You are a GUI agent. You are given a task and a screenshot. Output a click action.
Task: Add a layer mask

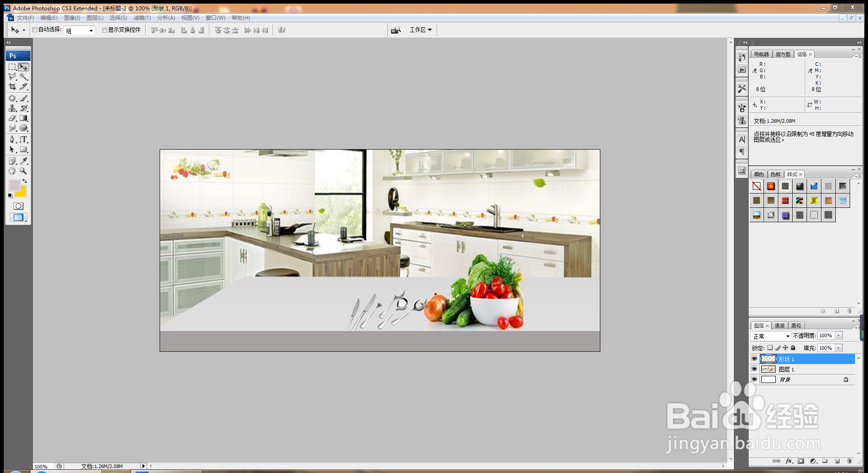pos(801,461)
